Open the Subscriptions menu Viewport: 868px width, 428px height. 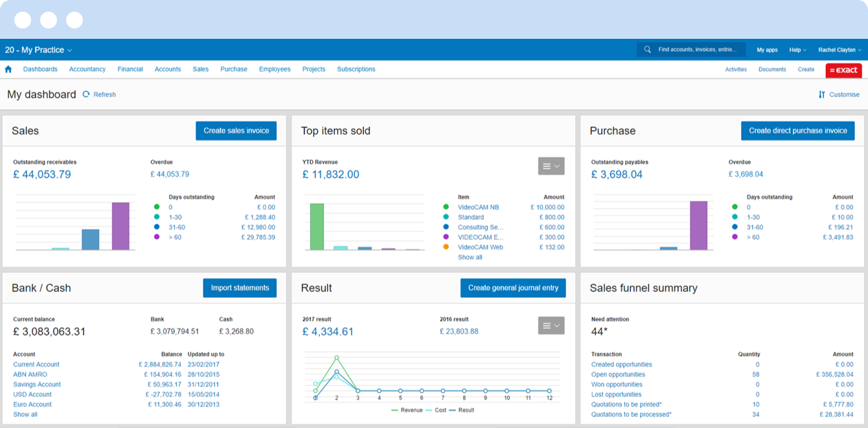356,69
